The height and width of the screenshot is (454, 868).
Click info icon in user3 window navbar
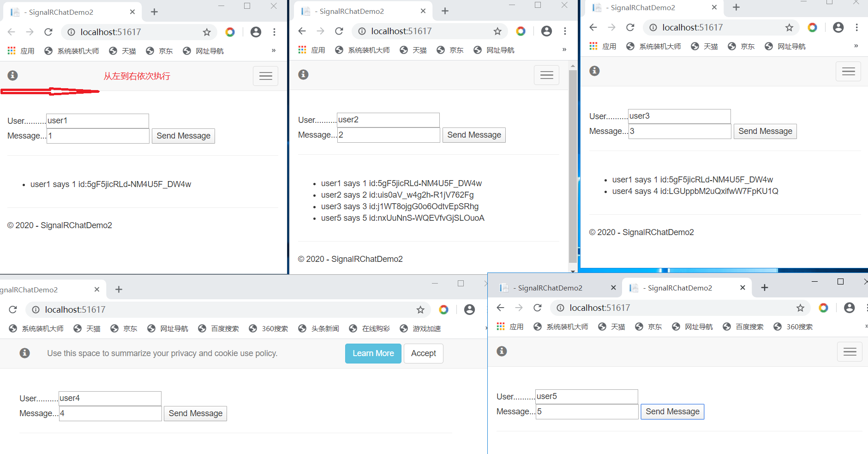594,71
